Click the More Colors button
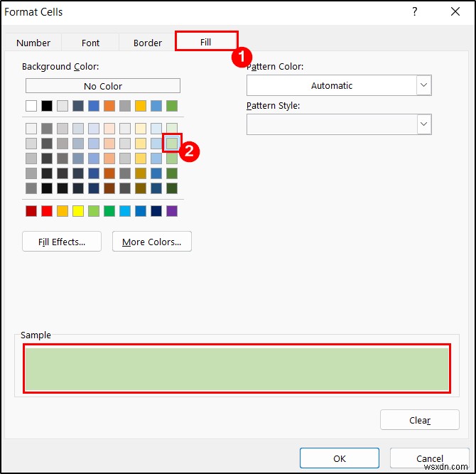Viewport: 476px width, 474px height. pos(151,242)
